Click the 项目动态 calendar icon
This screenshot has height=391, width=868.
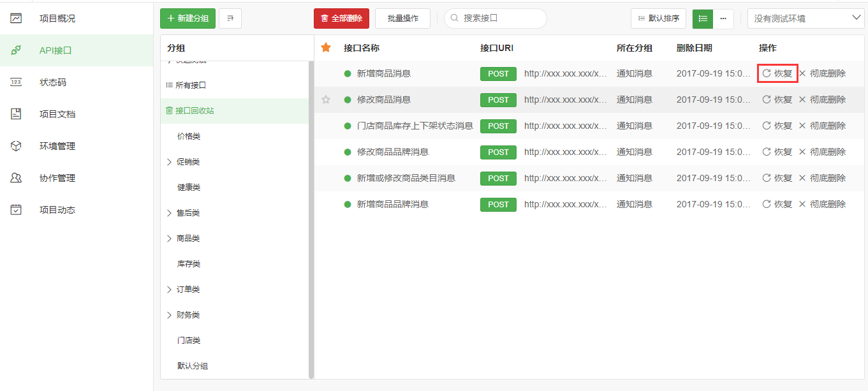pos(17,210)
